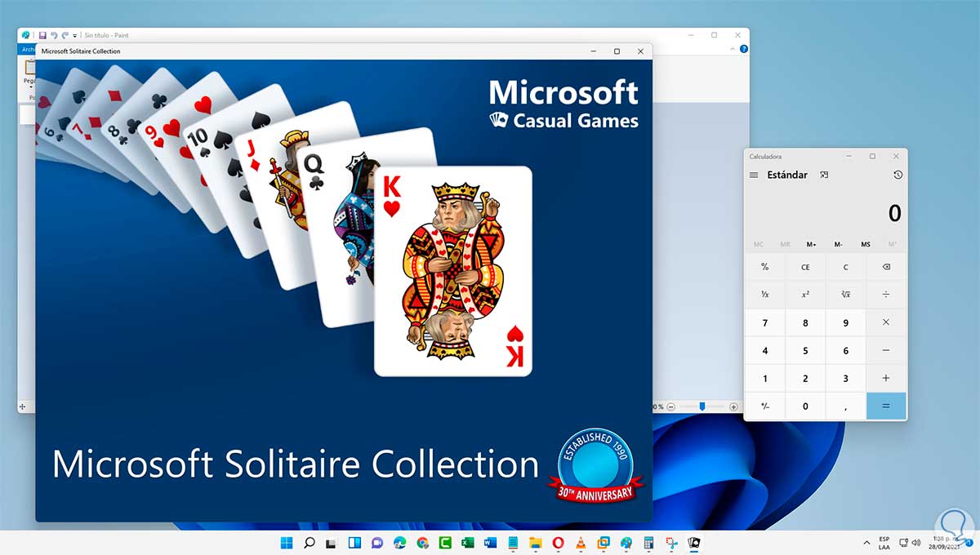Click the percent key in Calculator
This screenshot has width=980, height=555.
click(764, 267)
